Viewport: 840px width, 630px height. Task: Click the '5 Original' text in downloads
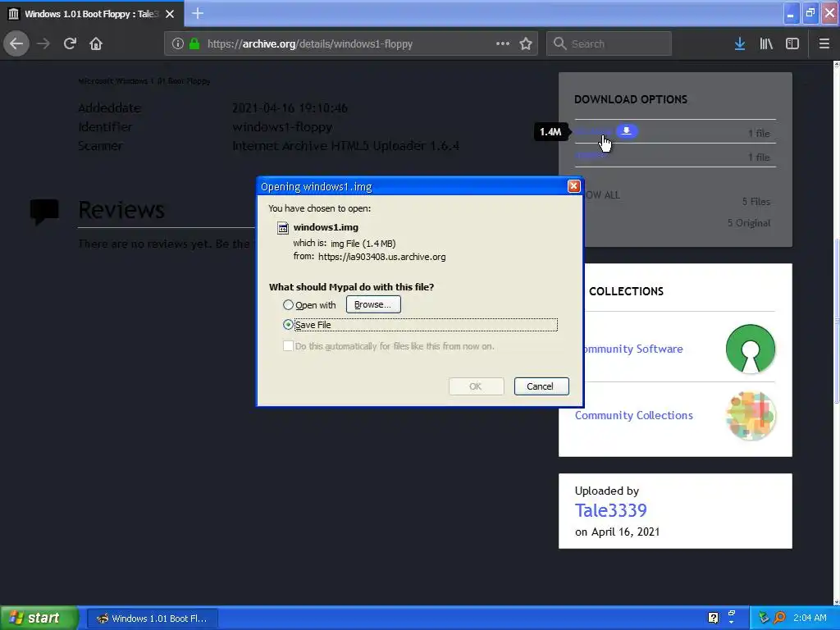click(749, 223)
